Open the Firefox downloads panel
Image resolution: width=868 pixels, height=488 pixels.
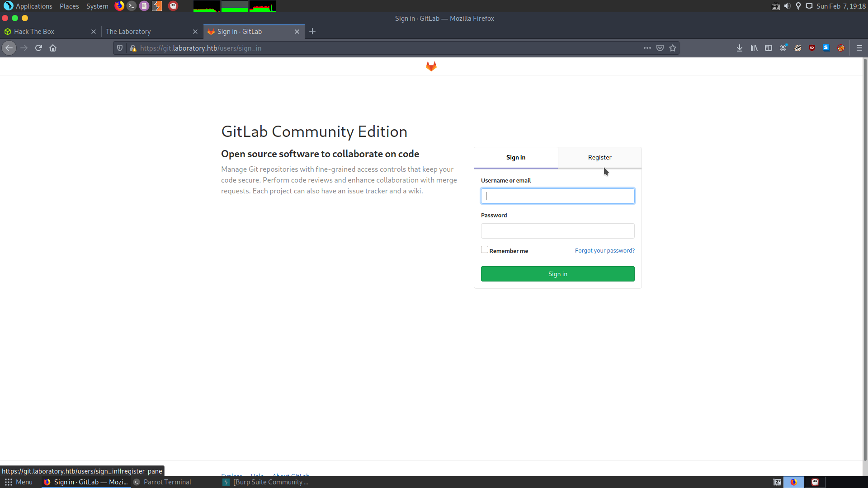(x=740, y=48)
